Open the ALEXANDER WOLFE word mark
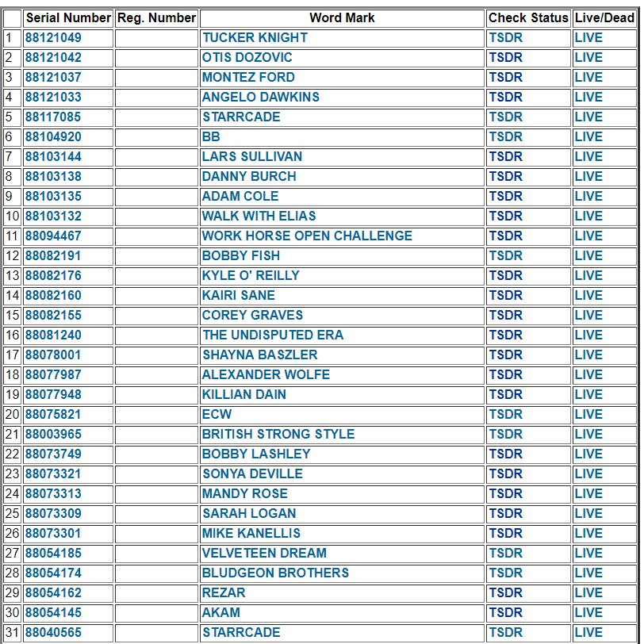 (x=266, y=374)
